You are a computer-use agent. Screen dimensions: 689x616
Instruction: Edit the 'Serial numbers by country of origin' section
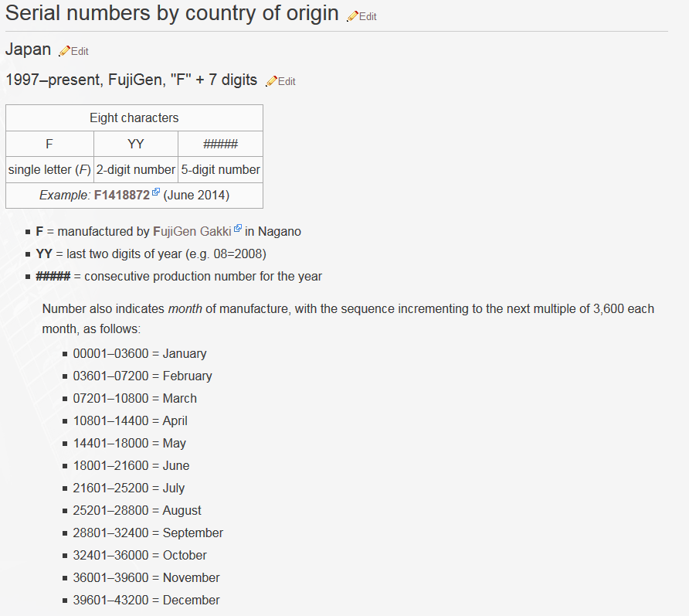coord(368,17)
